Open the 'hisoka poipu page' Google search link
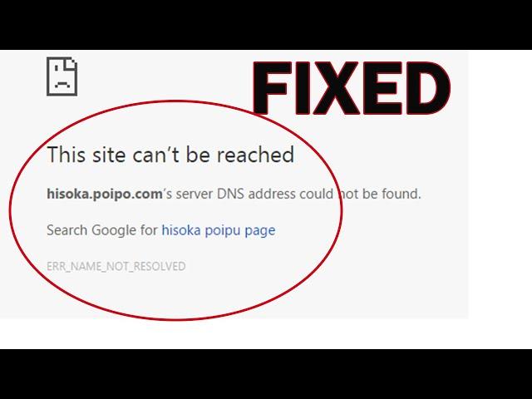Viewport: 532px width, 399px height. (x=219, y=230)
